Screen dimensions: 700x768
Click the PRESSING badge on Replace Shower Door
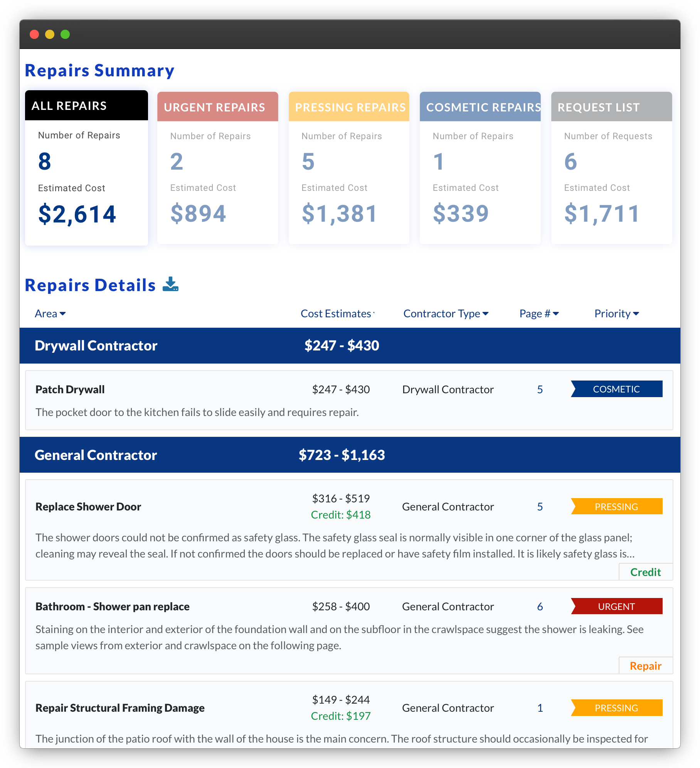click(x=616, y=507)
